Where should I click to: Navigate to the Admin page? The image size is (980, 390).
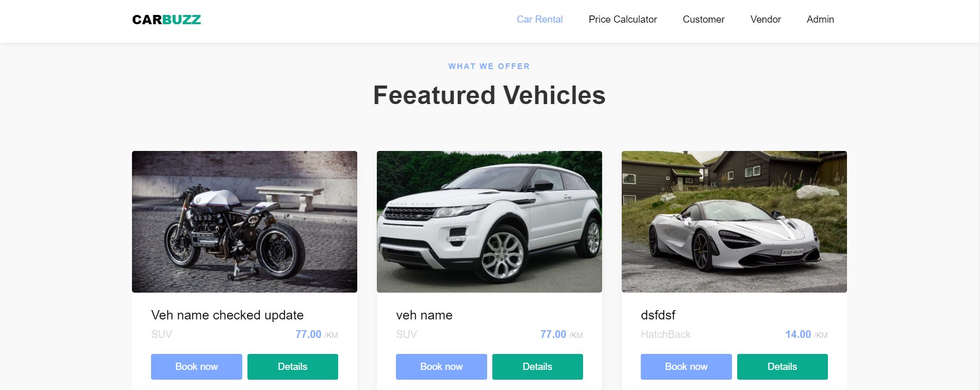[x=820, y=20]
